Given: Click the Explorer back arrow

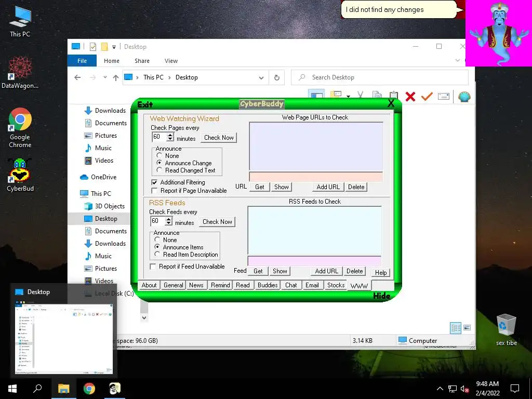Looking at the screenshot, I should [x=77, y=77].
